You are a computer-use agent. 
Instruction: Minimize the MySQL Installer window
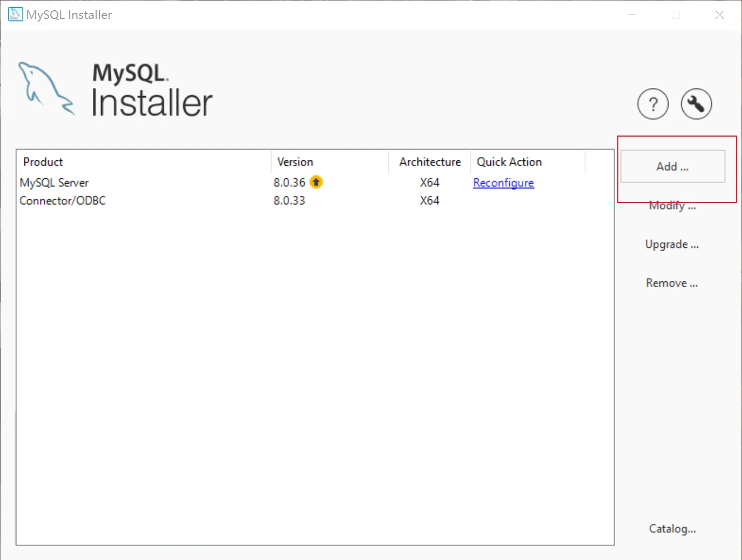(x=632, y=15)
